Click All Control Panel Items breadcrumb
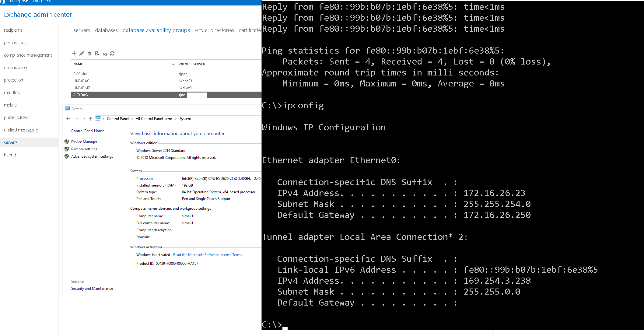The width and height of the screenshot is (644, 336). 154,119
